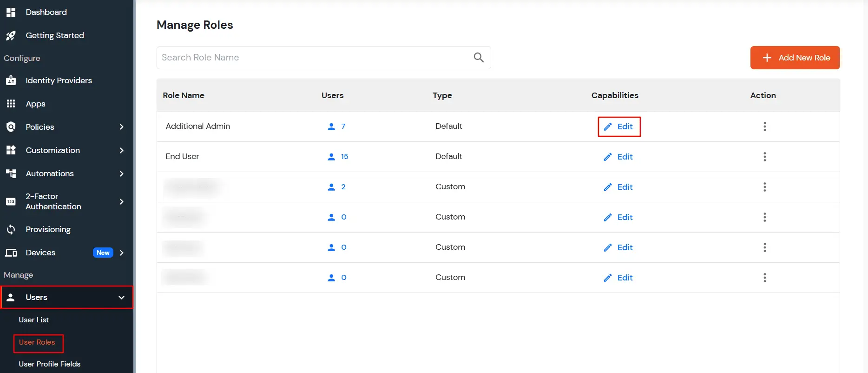Click the Policies shield icon
Viewport: 868px width, 373px height.
click(x=11, y=127)
